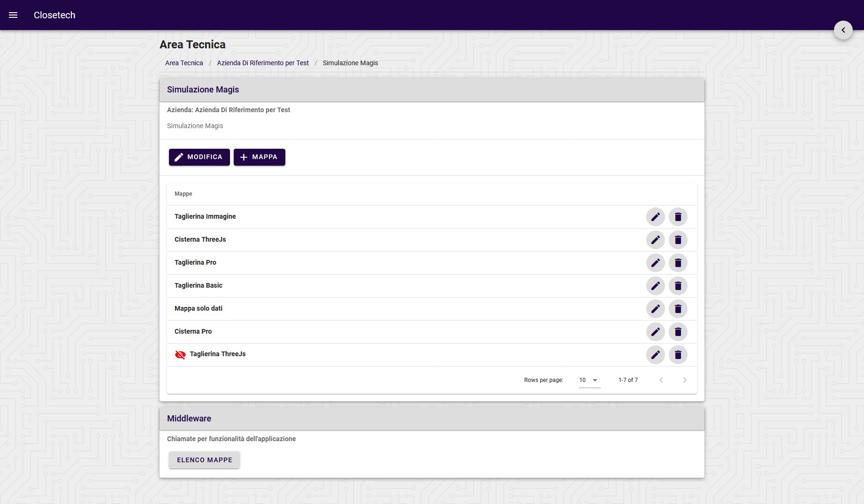864x504 pixels.
Task: Click hidden-eye icon beside Taglierina ThreeJs
Action: (x=180, y=355)
